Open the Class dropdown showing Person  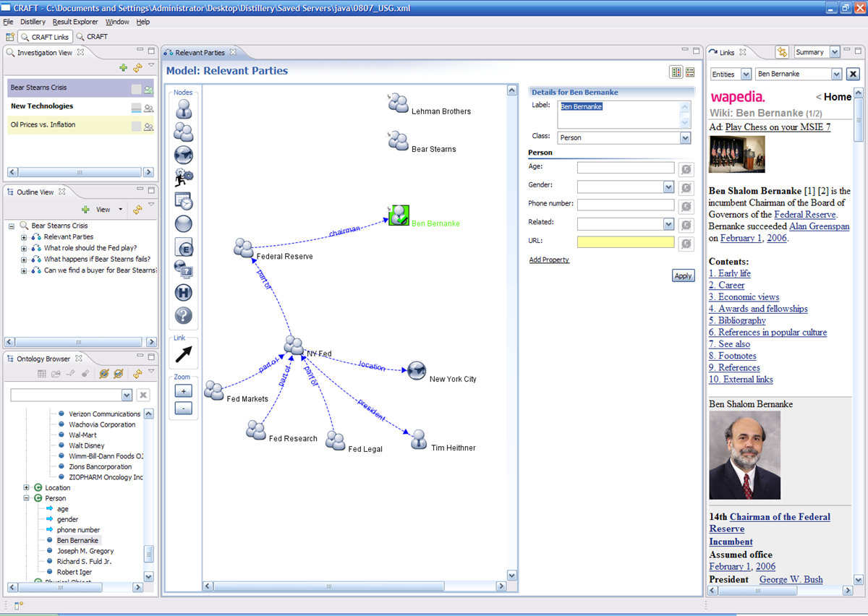tap(685, 137)
